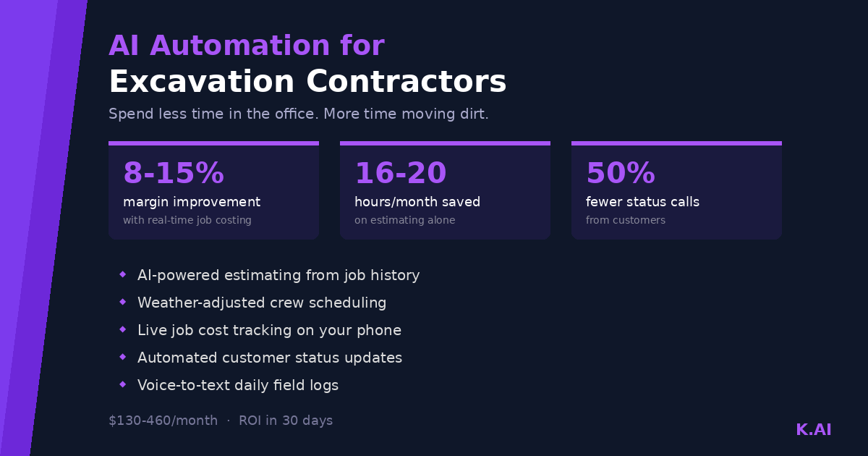Open "Live job cost tracking on your phone" item
The image size is (868, 456).
[269, 331]
